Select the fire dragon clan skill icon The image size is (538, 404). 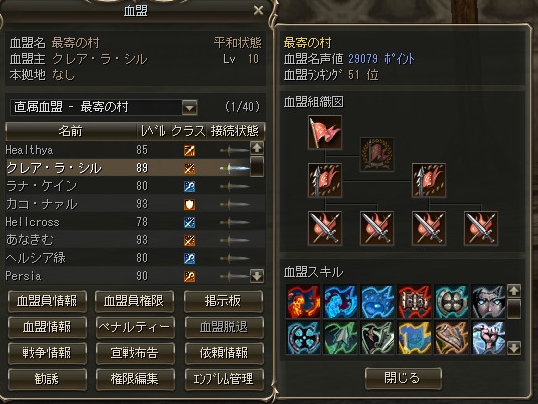point(303,302)
